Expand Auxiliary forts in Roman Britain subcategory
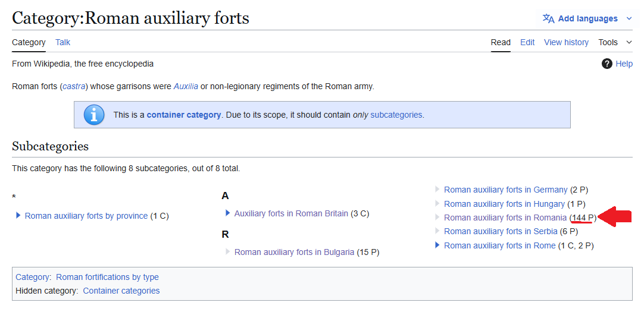 coord(227,213)
